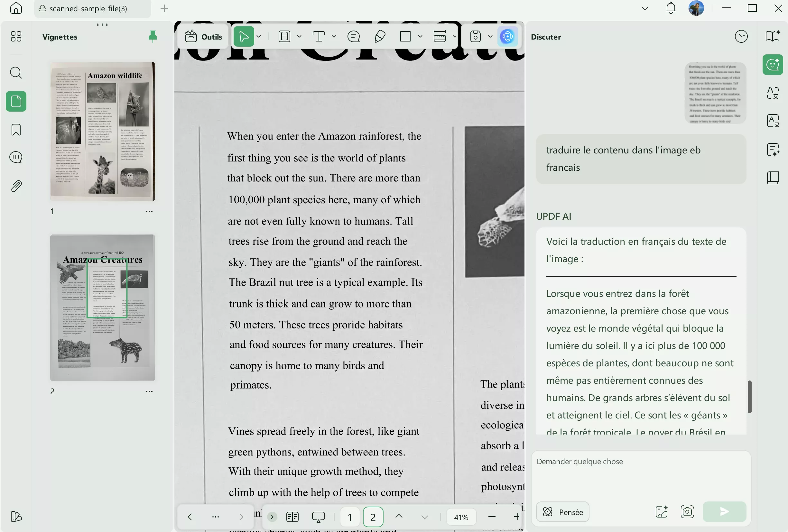Send the chat message
Screen dimensions: 788x532
[x=724, y=512]
